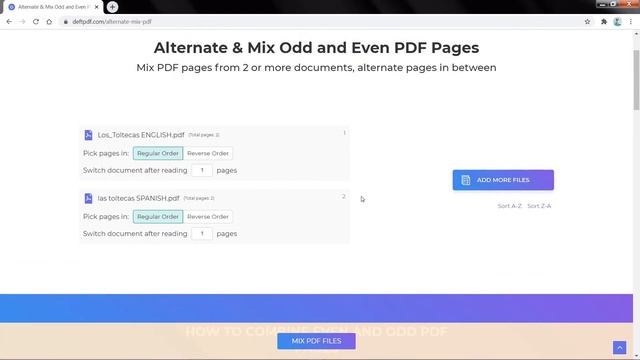The height and width of the screenshot is (360, 640).
Task: Select Regular Order for las toltecas SPANISH.pdf
Action: click(158, 217)
